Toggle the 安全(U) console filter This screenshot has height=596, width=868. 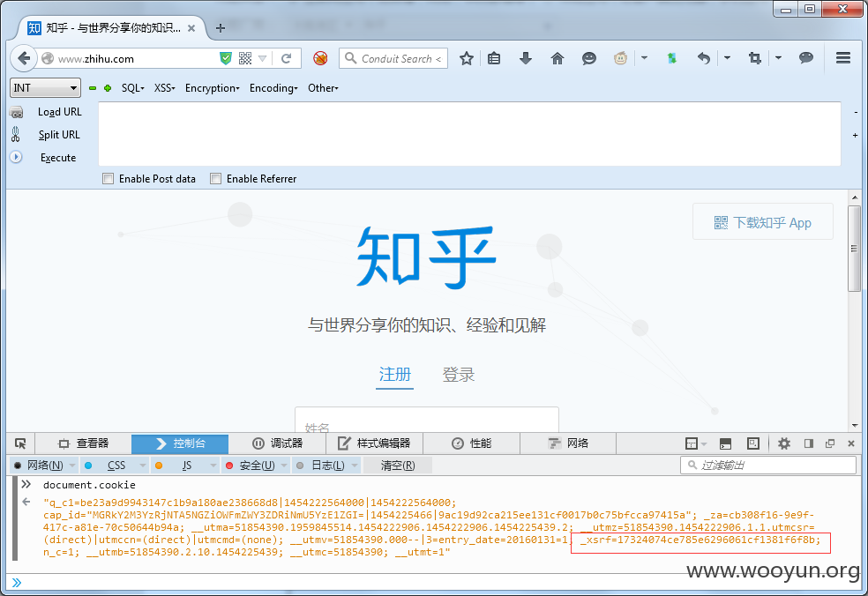click(251, 466)
